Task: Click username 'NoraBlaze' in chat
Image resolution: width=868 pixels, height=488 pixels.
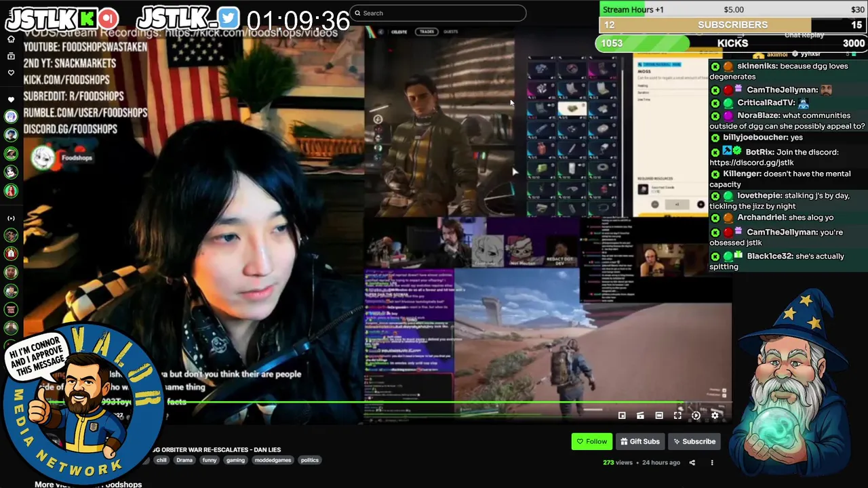Action: coord(758,115)
